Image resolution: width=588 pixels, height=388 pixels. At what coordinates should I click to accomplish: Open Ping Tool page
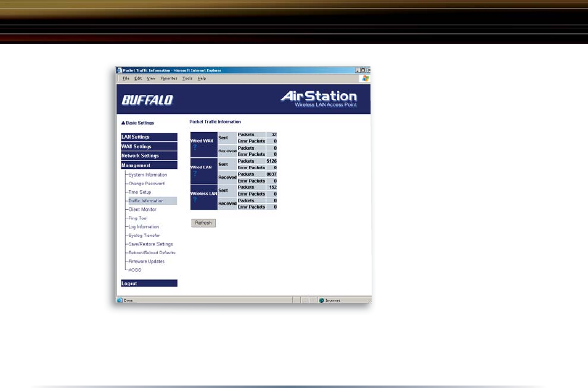[x=138, y=218]
